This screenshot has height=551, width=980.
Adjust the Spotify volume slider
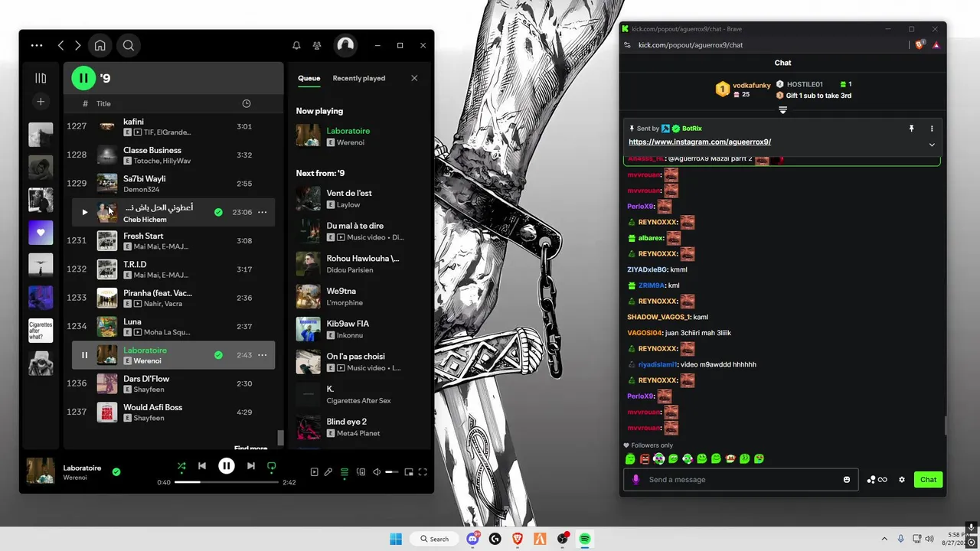point(392,472)
